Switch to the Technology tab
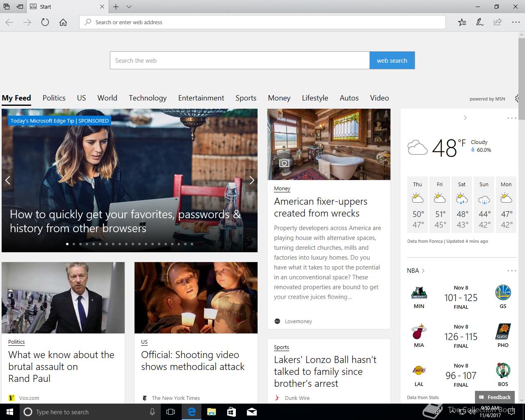The image size is (525, 420). pos(148,98)
